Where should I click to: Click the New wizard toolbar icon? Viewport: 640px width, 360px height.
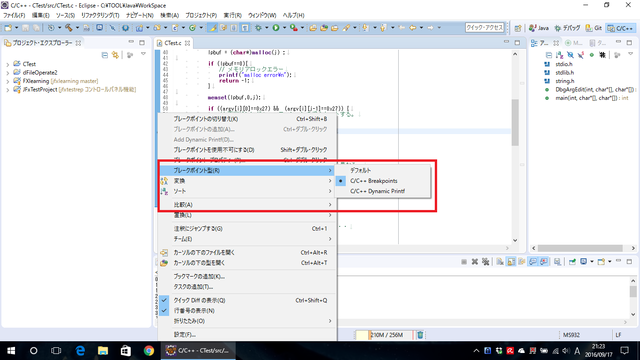(x=8, y=28)
